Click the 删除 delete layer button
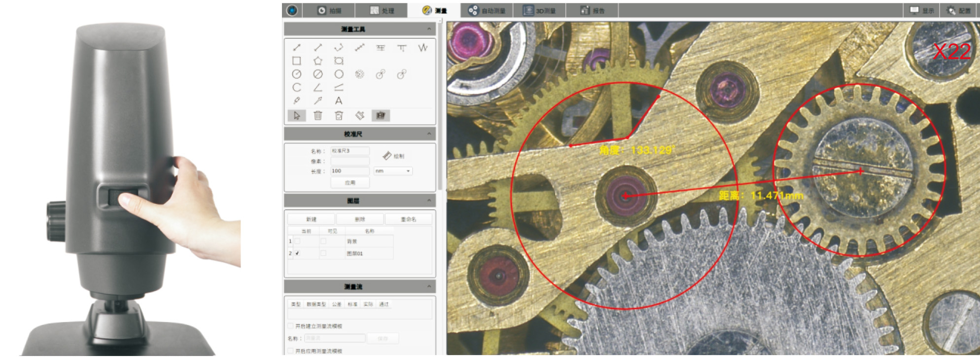The height and width of the screenshot is (357, 980). pyautogui.click(x=360, y=219)
